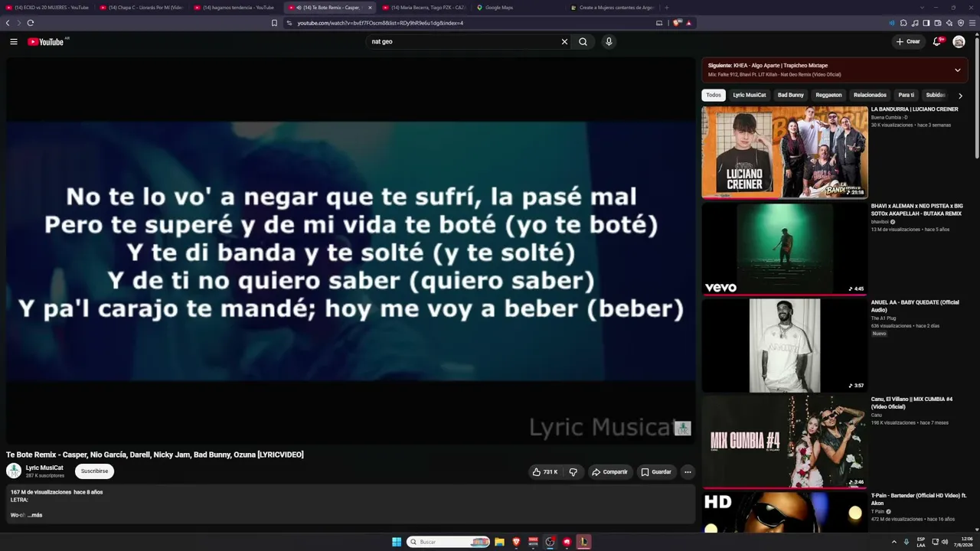
Task: Switch to the Google Maps tab
Action: [x=518, y=8]
